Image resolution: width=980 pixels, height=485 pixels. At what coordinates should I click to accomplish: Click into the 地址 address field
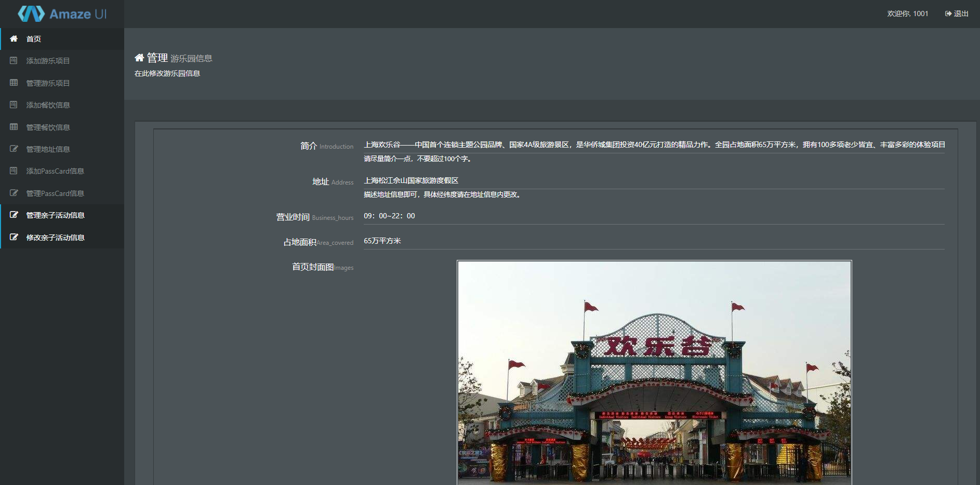pos(654,181)
